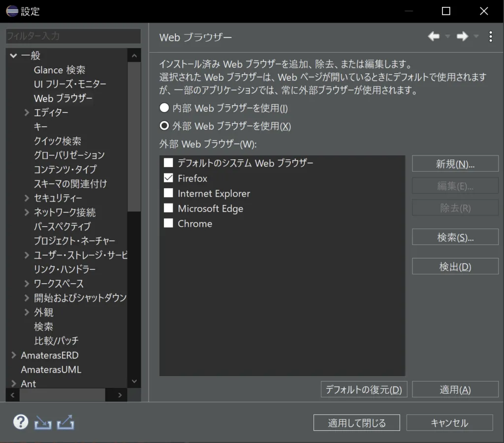Click the tree scroll down arrow
Screen dimensions: 504x443
pyautogui.click(x=134, y=381)
